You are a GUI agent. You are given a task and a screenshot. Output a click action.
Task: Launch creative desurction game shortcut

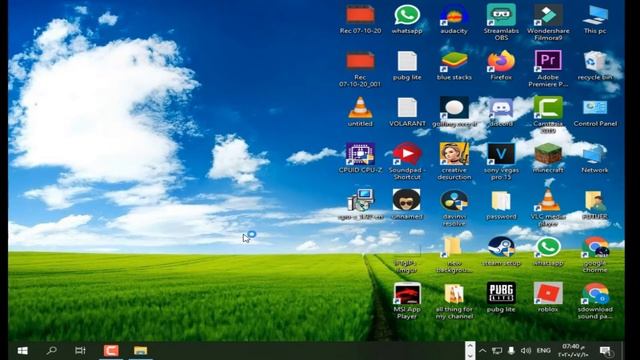click(x=454, y=161)
